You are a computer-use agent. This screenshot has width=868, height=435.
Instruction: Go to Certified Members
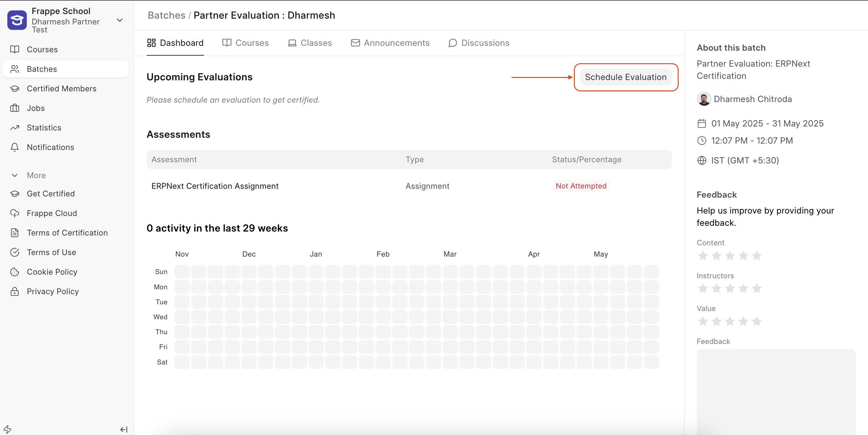point(66,89)
